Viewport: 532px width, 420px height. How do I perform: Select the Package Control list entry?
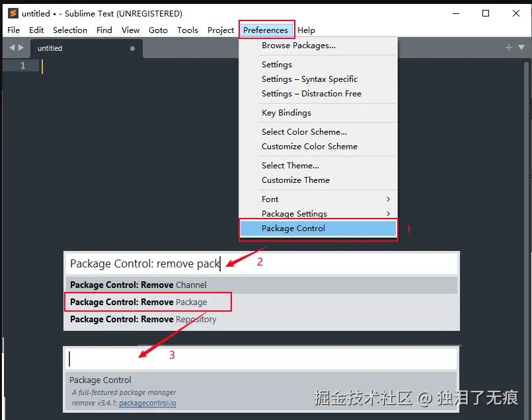coord(261,391)
